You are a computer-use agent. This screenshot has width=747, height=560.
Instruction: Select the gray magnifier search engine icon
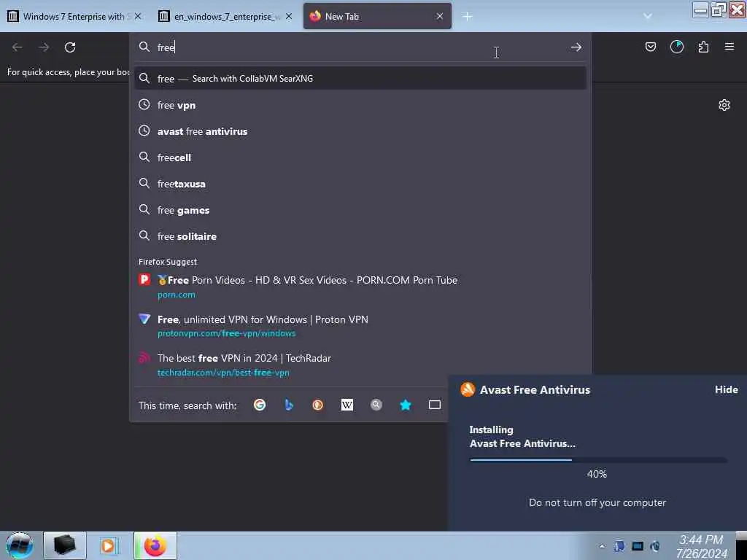[x=376, y=405]
